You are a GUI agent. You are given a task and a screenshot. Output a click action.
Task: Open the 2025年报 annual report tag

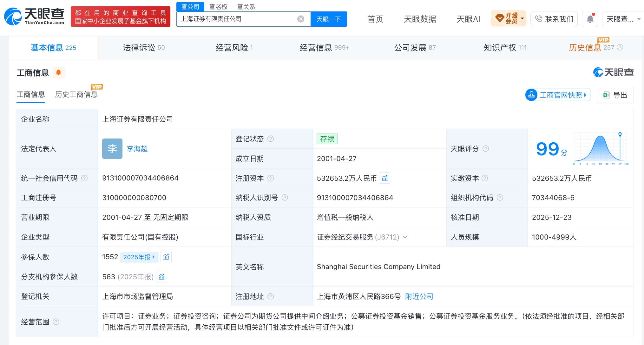[139, 257]
